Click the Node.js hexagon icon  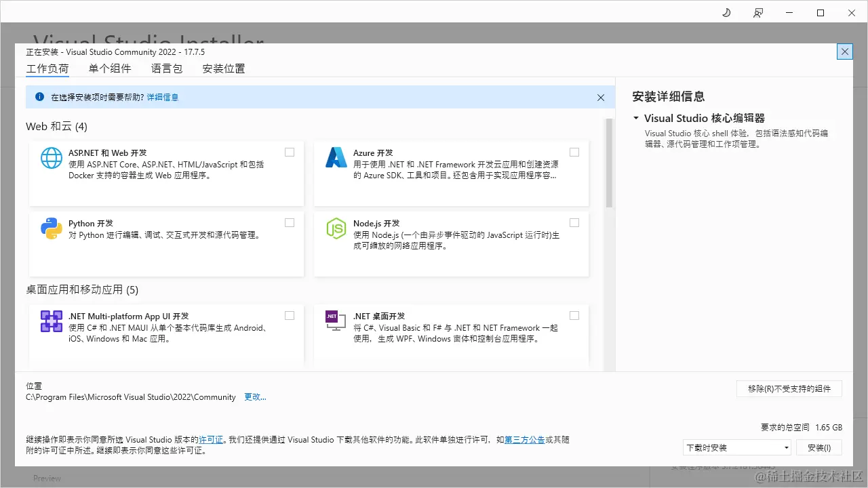tap(336, 228)
